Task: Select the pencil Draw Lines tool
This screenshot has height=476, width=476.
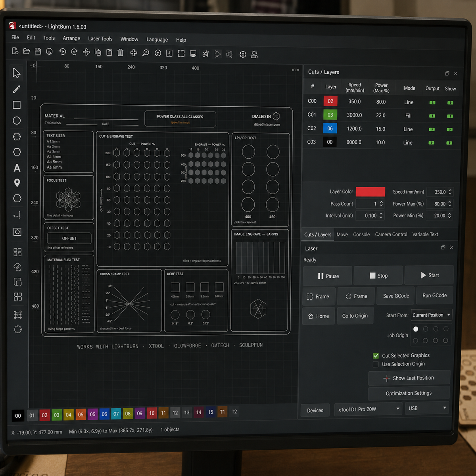Action: 17,89
